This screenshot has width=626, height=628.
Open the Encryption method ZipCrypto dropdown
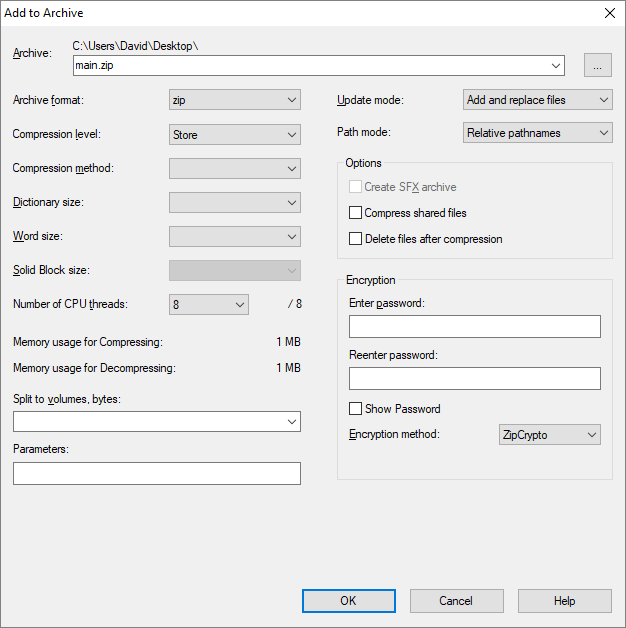point(550,435)
